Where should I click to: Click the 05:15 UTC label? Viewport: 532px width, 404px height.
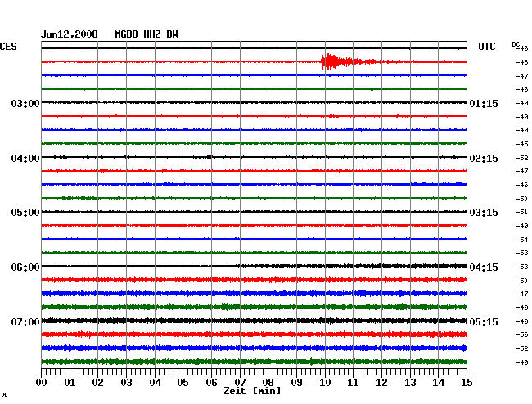[x=484, y=321]
